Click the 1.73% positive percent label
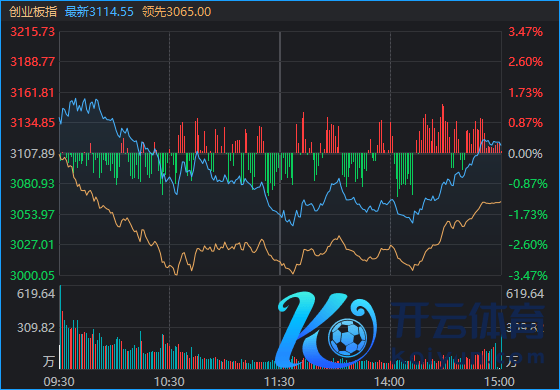The height and width of the screenshot is (390, 560). click(x=525, y=93)
